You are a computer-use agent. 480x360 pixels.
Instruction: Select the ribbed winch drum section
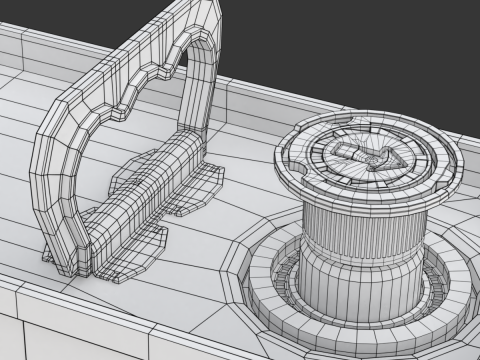coord(364,233)
